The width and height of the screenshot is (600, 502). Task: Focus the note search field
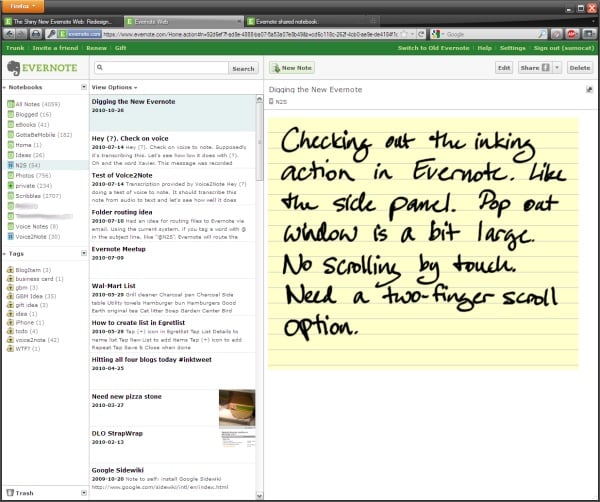[x=161, y=68]
